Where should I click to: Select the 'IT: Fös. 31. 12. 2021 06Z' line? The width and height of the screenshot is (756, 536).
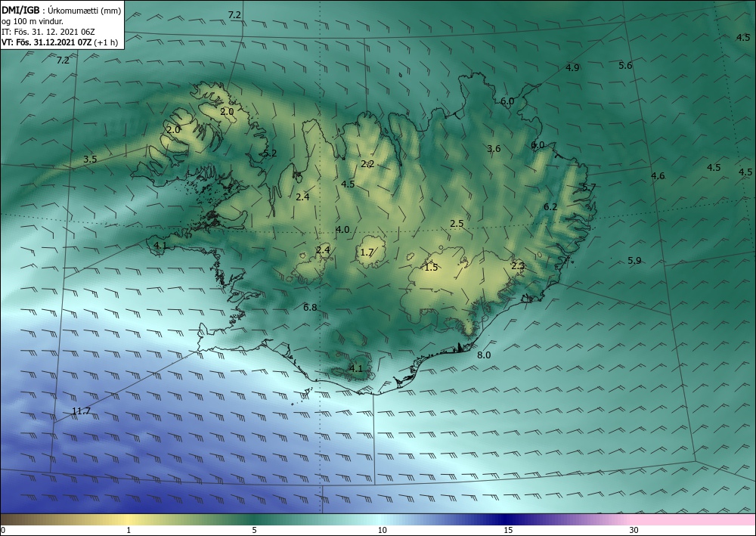[x=48, y=32]
